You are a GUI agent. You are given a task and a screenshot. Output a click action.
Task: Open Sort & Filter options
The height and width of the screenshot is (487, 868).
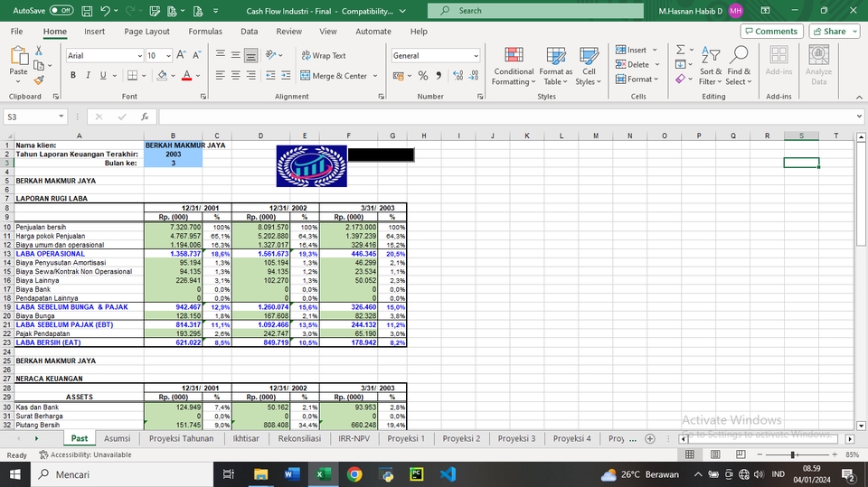tap(711, 67)
